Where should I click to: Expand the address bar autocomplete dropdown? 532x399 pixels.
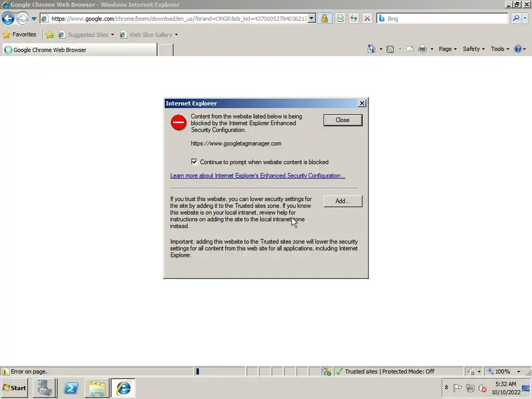click(312, 18)
